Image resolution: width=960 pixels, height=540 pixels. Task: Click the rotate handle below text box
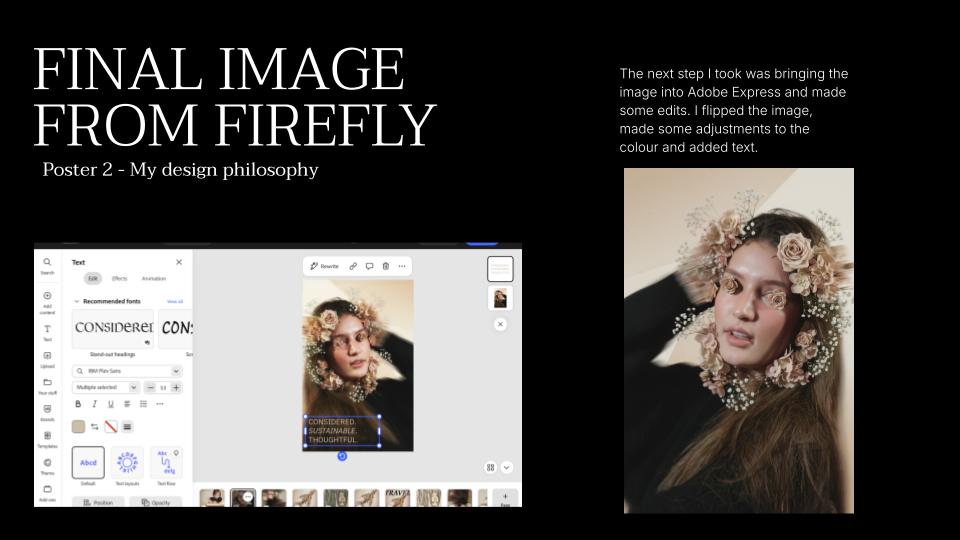(x=342, y=456)
